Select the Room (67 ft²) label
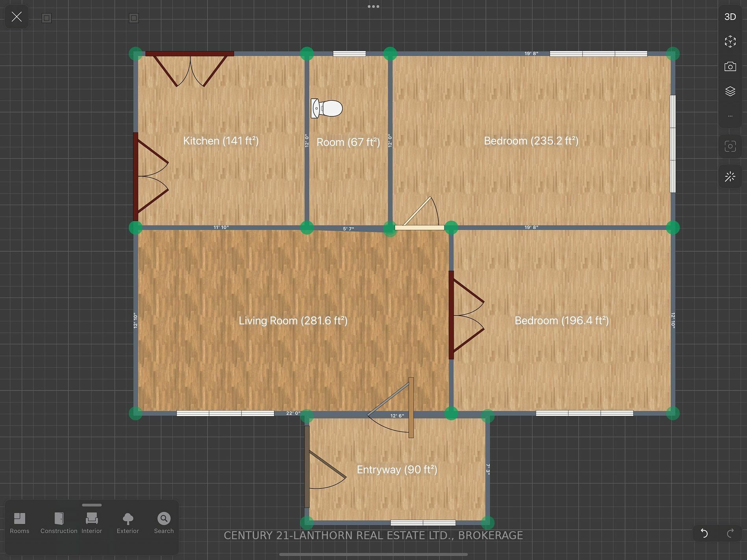This screenshot has width=747, height=560. 348,142
